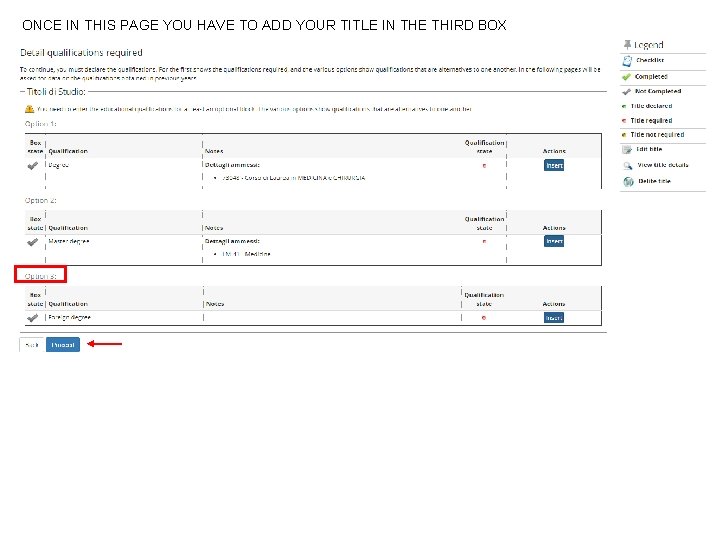
Task: Click Insert for the Foreign degree row
Action: pyautogui.click(x=554, y=318)
